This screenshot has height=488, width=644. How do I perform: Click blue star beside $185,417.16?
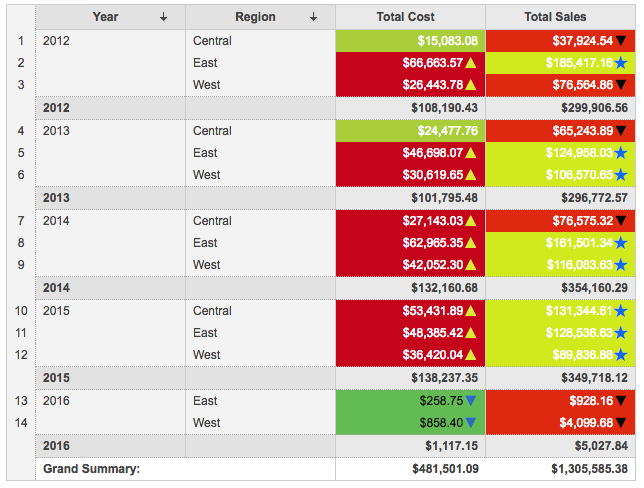tap(621, 63)
